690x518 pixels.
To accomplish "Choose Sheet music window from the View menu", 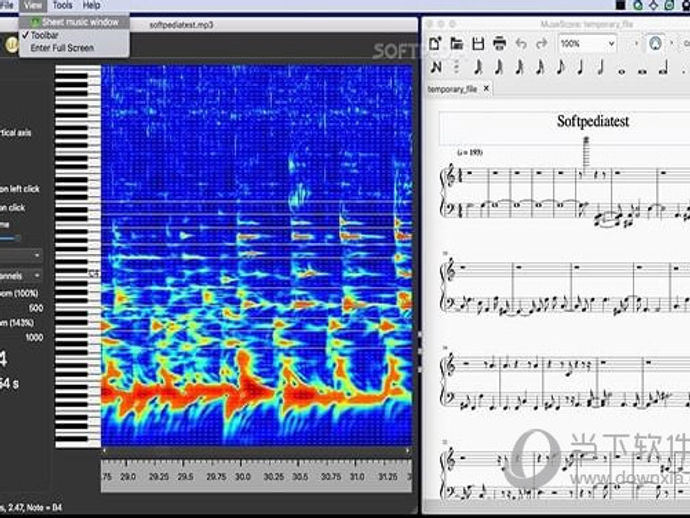I will (x=74, y=22).
